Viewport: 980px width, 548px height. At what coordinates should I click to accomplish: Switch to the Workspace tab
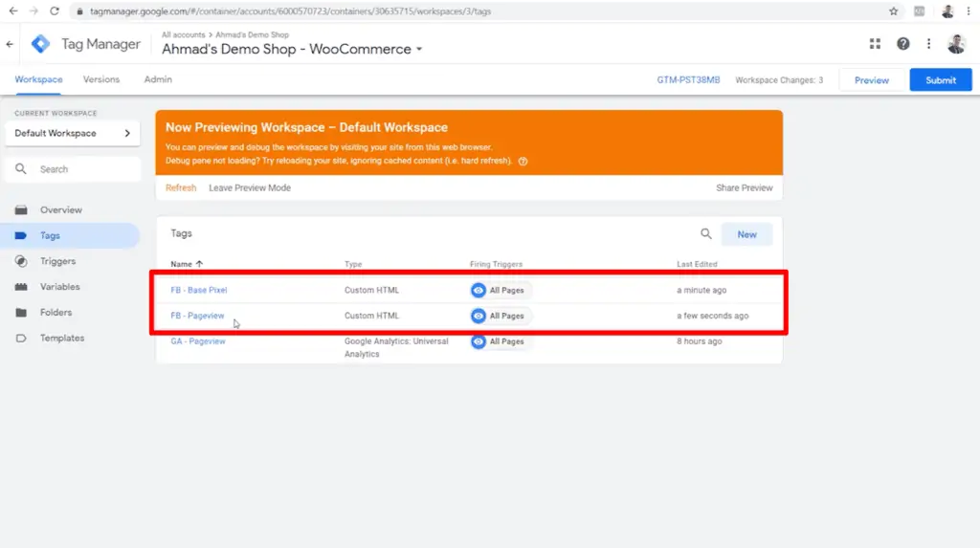pos(38,79)
